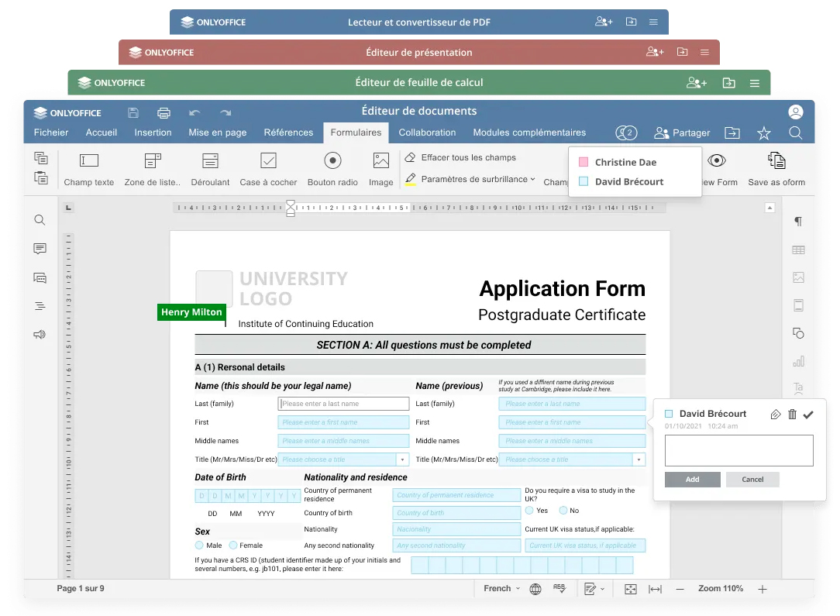Delete the comment with trash icon

pyautogui.click(x=792, y=414)
